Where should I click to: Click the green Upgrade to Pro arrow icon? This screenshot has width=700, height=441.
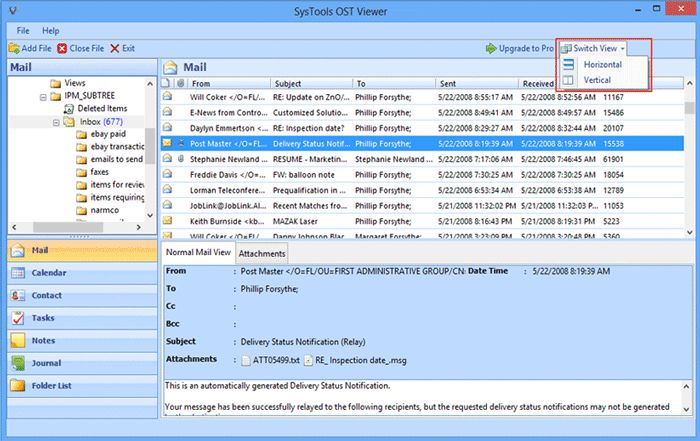[x=491, y=48]
